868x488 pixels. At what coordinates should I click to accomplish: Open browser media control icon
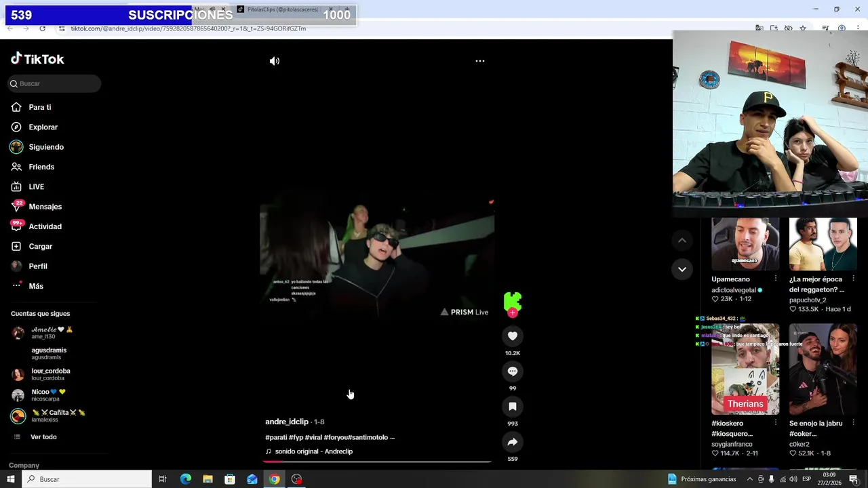click(825, 28)
